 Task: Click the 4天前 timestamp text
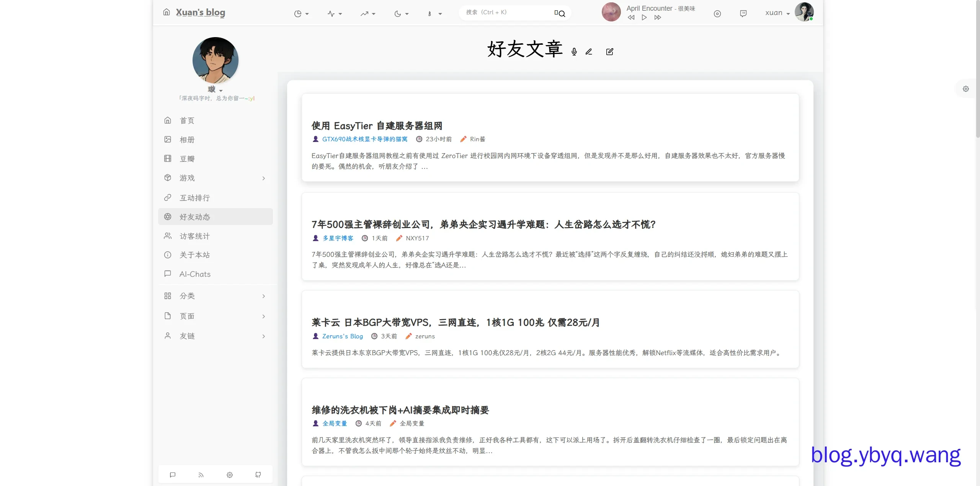[x=373, y=424]
